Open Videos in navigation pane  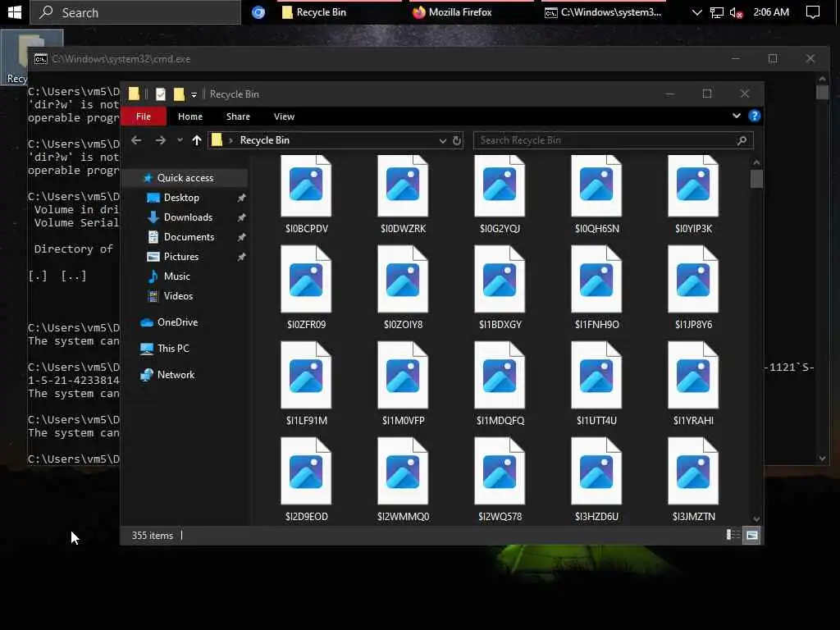178,295
